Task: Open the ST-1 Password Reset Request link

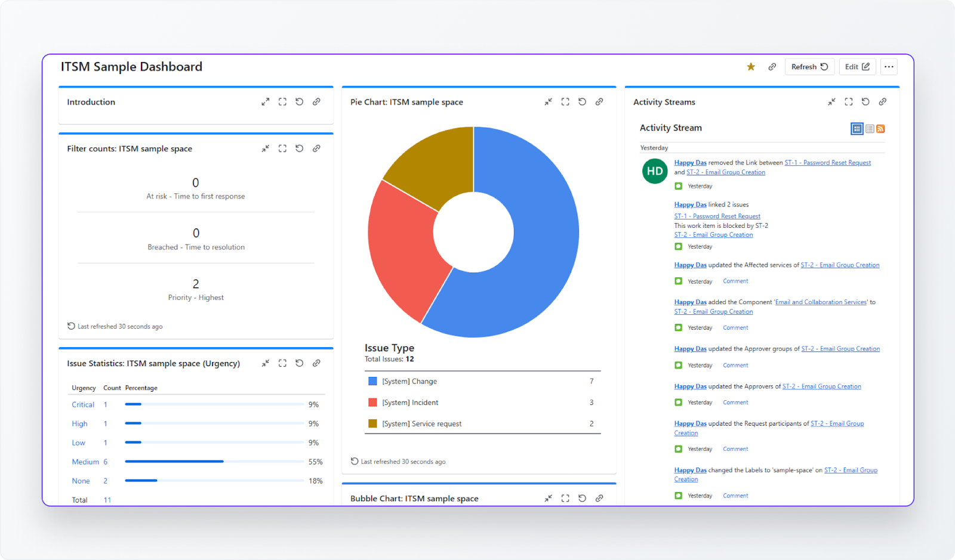Action: point(716,216)
